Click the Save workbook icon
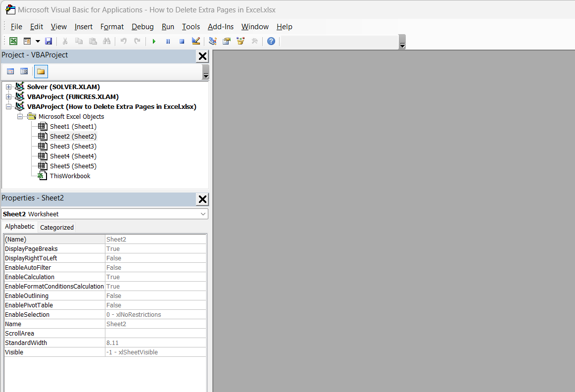Viewport: 575px width, 392px height. pyautogui.click(x=48, y=41)
